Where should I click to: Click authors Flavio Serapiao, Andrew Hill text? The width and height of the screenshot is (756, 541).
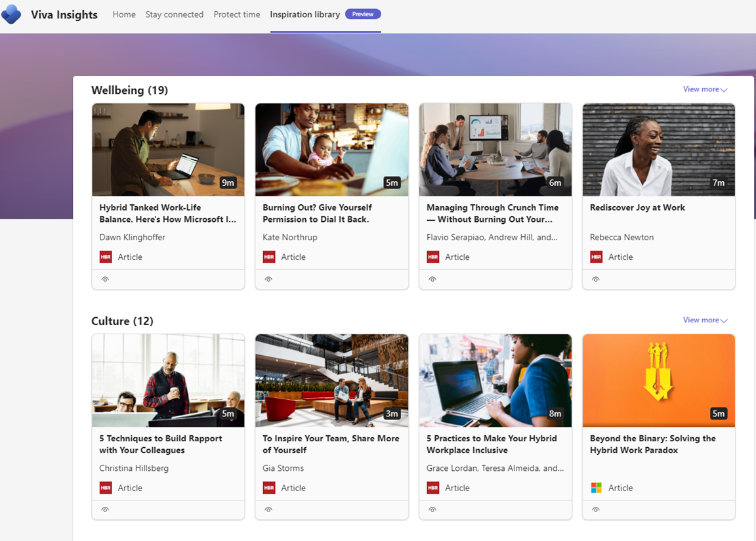[x=492, y=237]
